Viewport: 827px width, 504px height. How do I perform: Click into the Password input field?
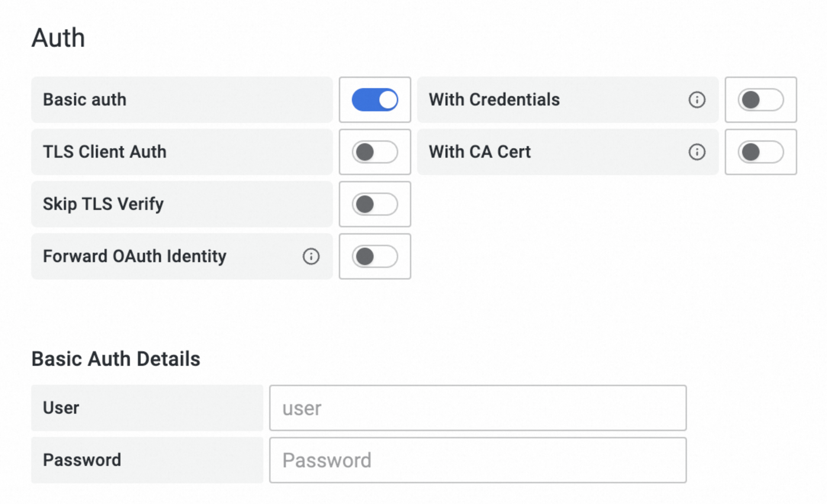click(478, 460)
